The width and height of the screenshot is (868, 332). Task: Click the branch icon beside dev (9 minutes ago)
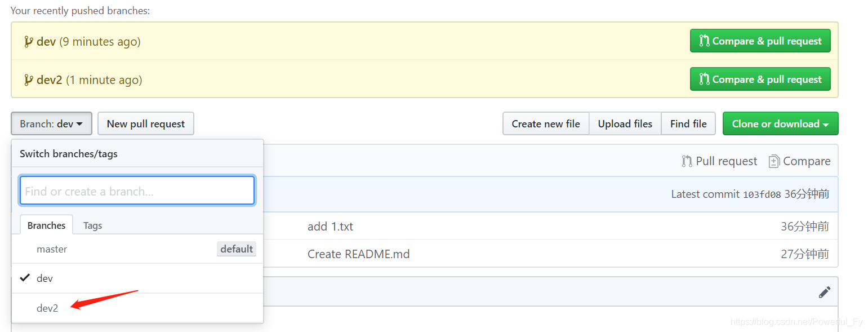pyautogui.click(x=28, y=41)
